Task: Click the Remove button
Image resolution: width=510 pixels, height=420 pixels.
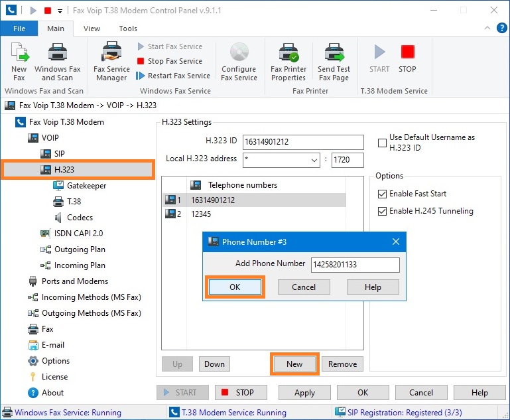Action: (342, 364)
